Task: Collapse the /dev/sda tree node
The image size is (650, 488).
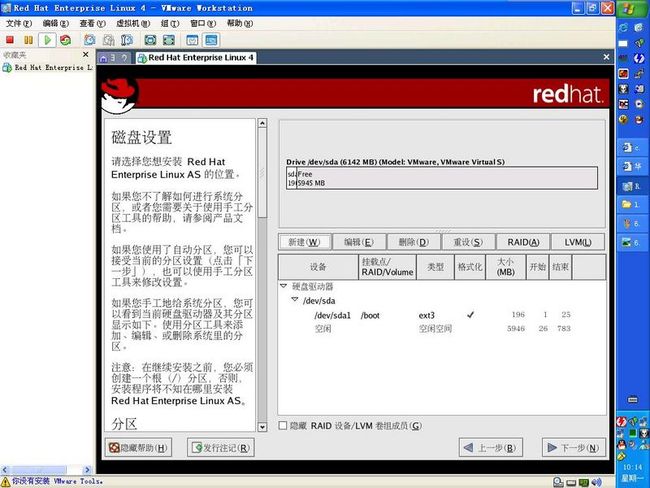Action: (x=295, y=300)
